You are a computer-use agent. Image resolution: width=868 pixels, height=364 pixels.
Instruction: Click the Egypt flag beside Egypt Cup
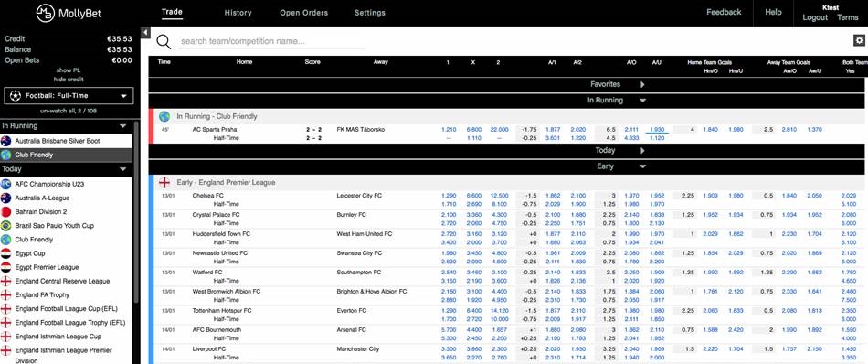click(6, 253)
